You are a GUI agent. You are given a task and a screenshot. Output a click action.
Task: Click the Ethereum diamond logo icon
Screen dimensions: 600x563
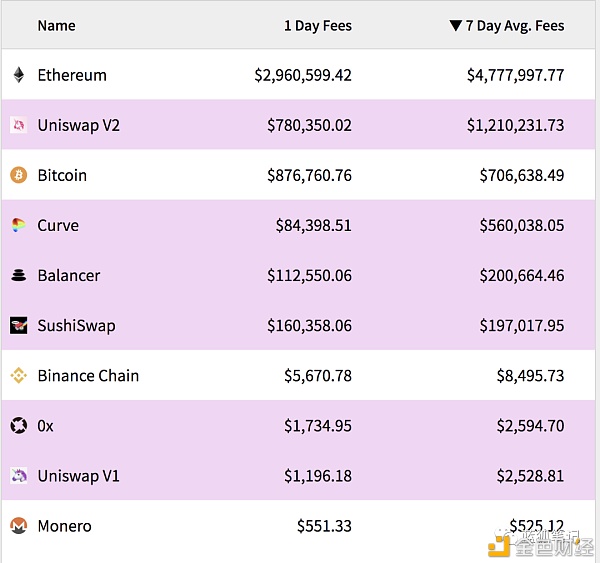click(x=18, y=75)
